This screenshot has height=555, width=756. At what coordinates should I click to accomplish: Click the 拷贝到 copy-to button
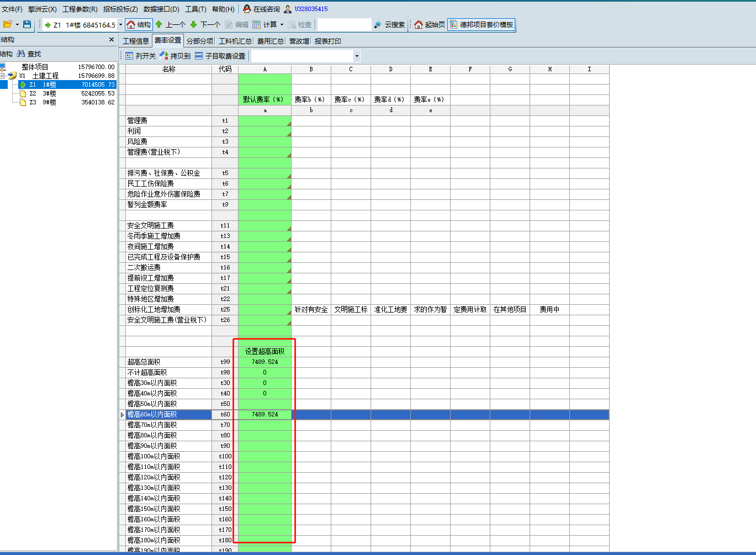click(x=175, y=56)
